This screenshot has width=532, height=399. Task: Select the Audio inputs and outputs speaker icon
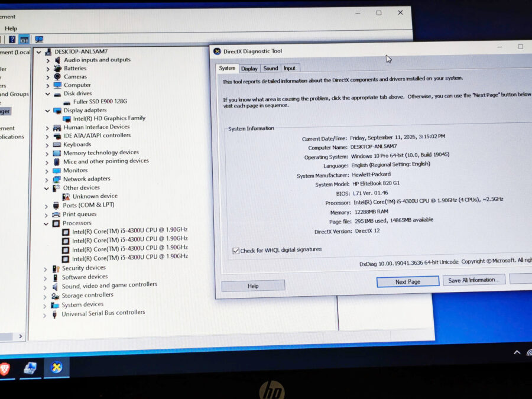[57, 60]
